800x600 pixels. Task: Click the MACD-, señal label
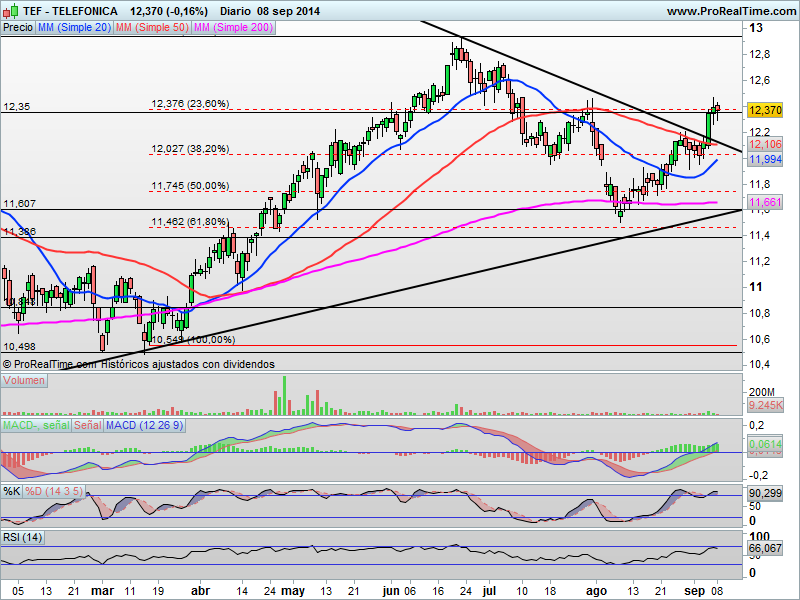(x=36, y=425)
